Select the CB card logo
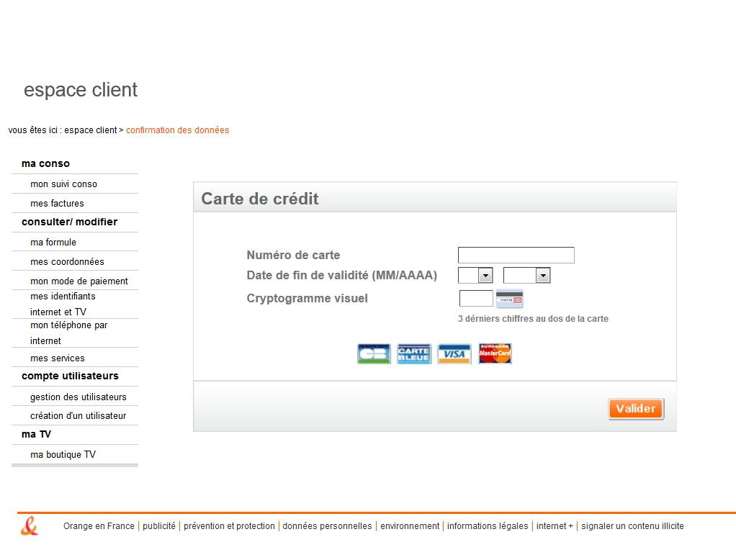 pyautogui.click(x=373, y=353)
